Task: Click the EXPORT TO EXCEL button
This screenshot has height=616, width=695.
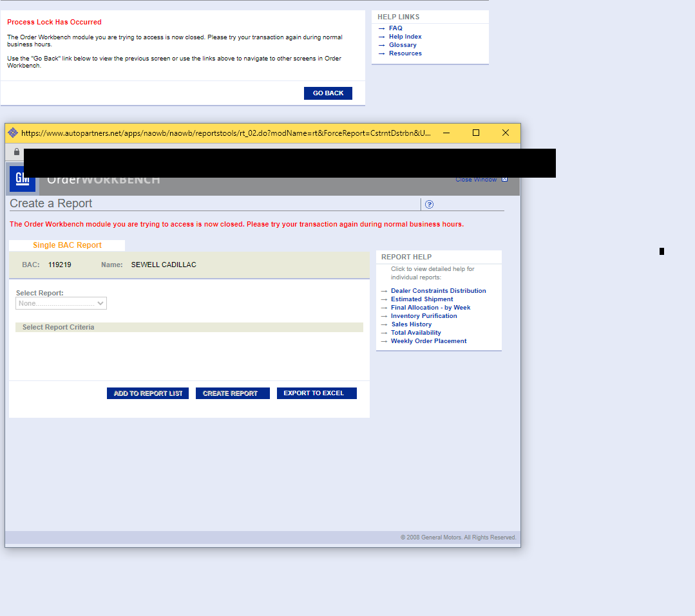Action: 316,393
